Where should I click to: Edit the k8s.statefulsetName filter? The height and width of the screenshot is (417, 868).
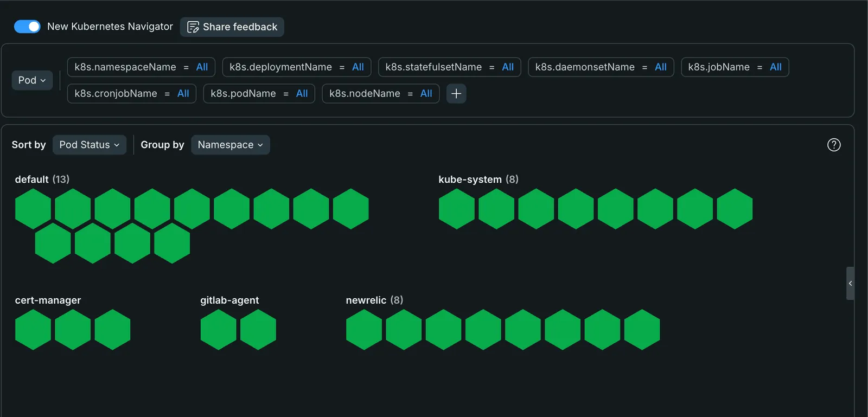(x=449, y=67)
